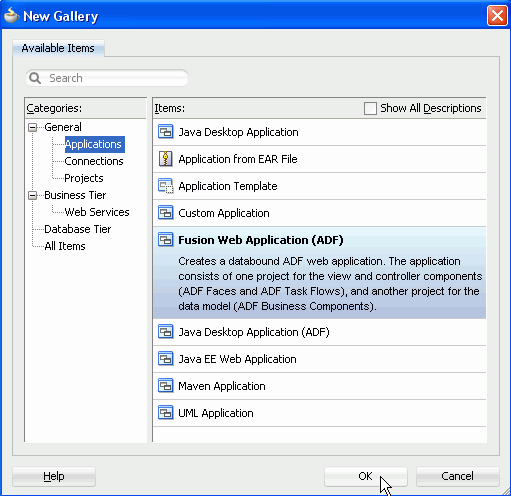511x496 pixels.
Task: Collapse the Business Tier category node
Action: tap(32, 195)
